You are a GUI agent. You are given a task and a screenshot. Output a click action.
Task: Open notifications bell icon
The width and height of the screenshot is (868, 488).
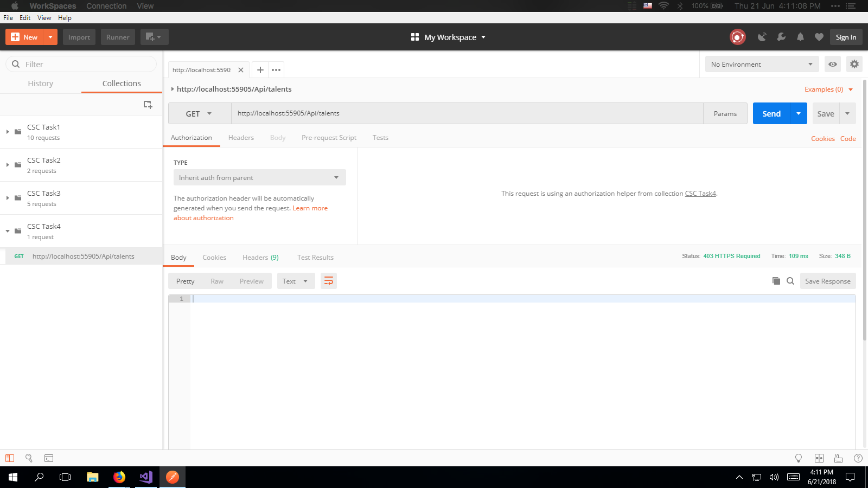tap(800, 37)
